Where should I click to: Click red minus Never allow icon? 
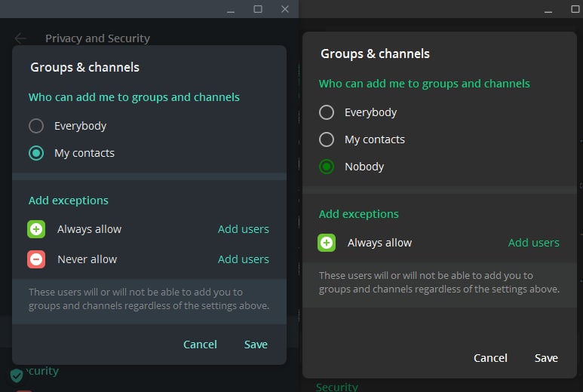[36, 259]
